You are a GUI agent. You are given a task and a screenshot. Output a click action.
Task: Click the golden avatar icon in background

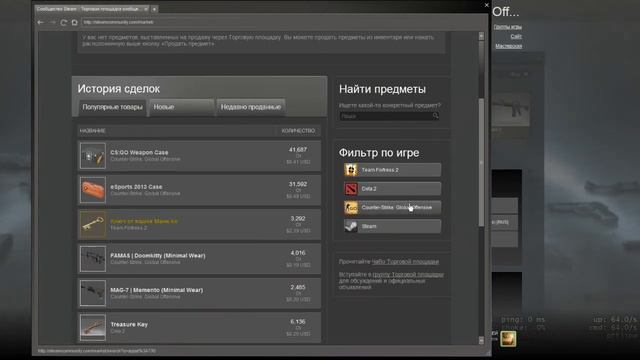click(x=508, y=338)
